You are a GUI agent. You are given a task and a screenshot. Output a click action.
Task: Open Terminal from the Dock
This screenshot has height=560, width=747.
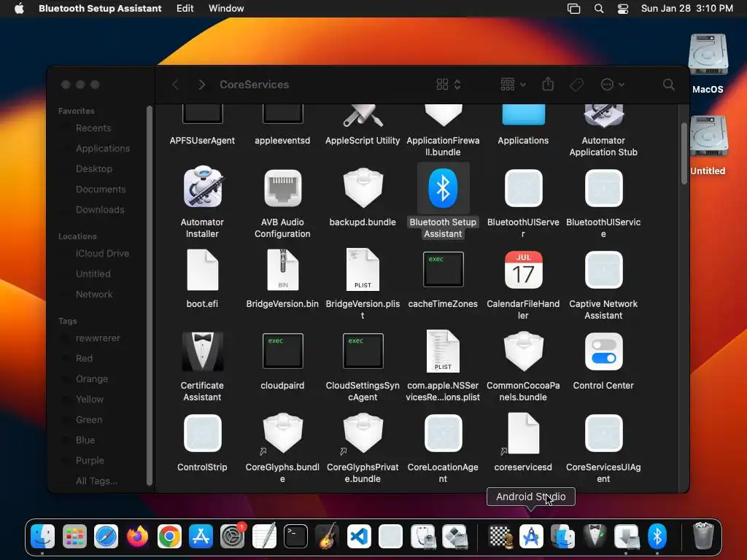[x=295, y=537]
